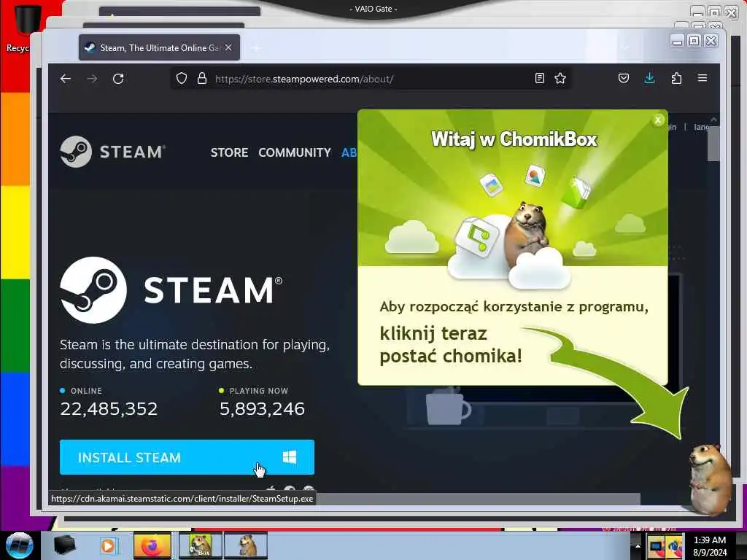The width and height of the screenshot is (747, 560).
Task: Launch Windows Media Player from taskbar
Action: [x=108, y=545]
